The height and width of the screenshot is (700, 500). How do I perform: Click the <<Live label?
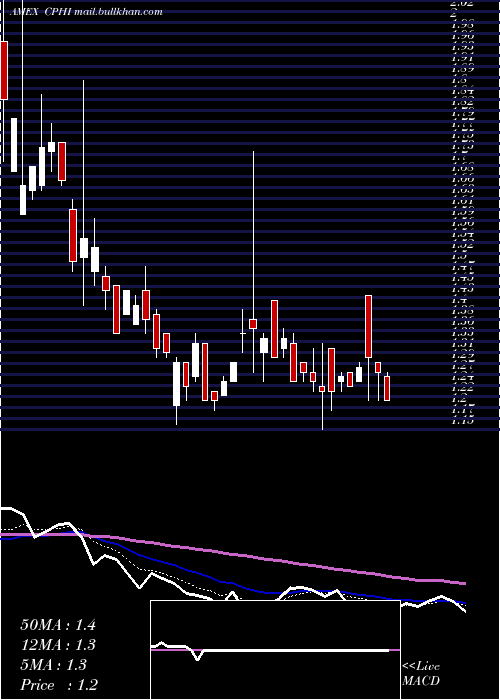point(421,666)
